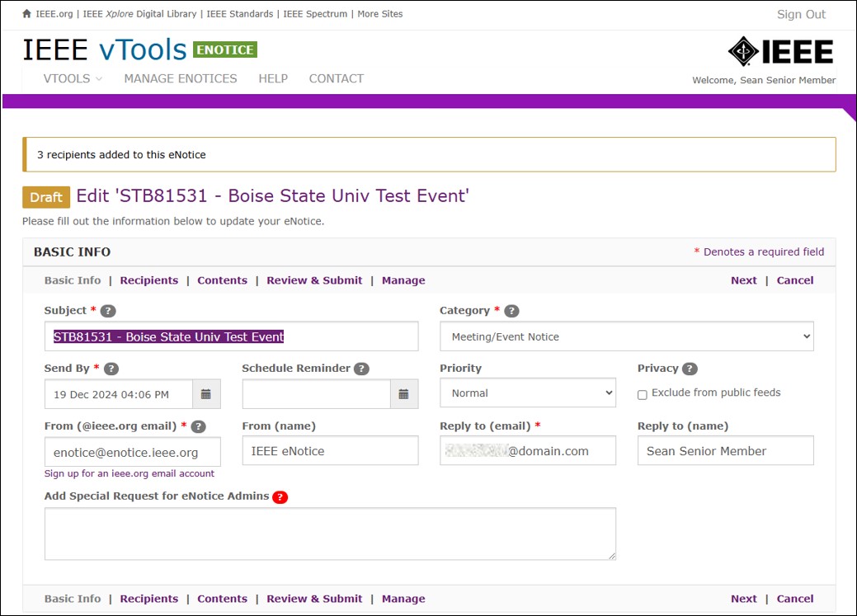Click the Draft status badge
Screen dimensions: 857x616
[46, 197]
